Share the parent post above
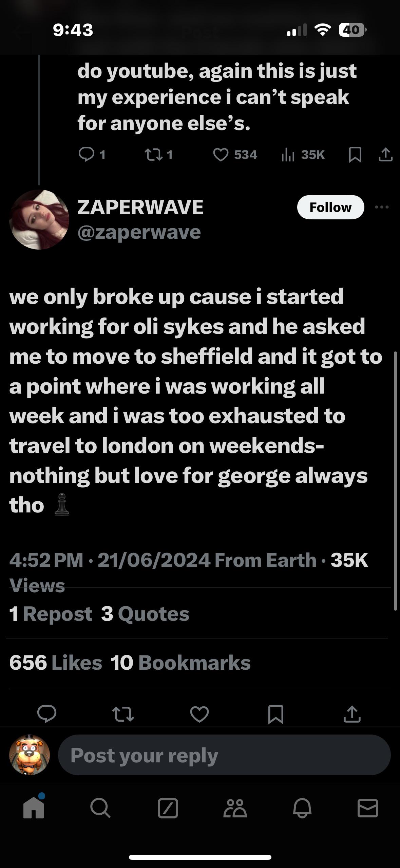The height and width of the screenshot is (868, 400). (x=385, y=155)
